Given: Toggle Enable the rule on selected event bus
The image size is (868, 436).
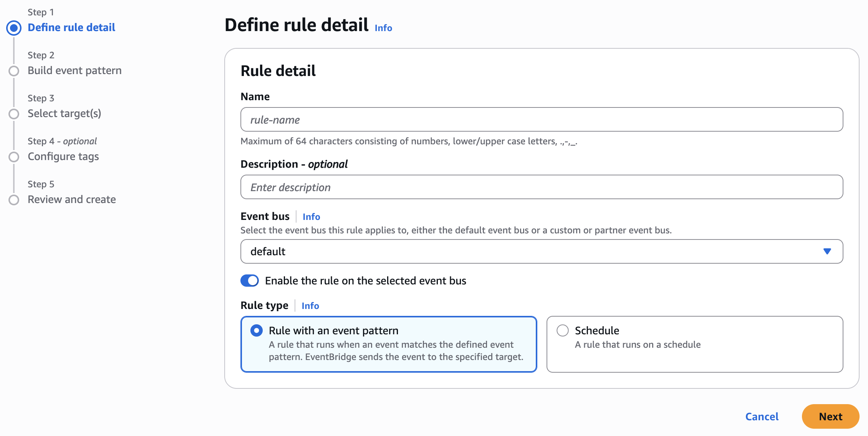Looking at the screenshot, I should pyautogui.click(x=250, y=281).
